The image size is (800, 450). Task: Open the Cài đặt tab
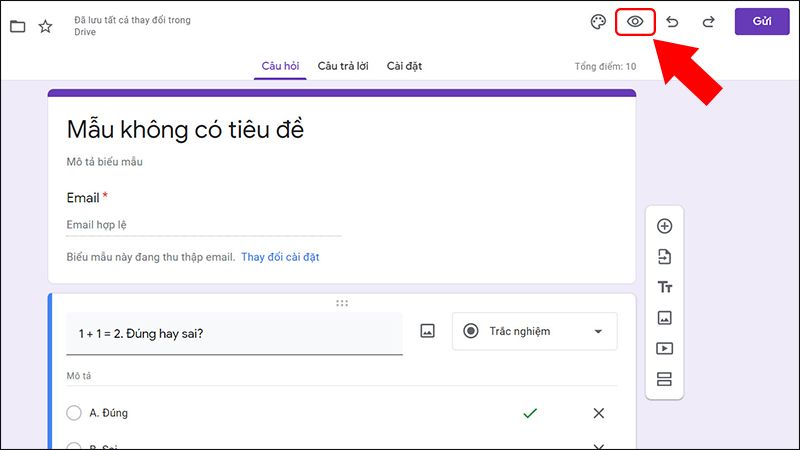(405, 66)
